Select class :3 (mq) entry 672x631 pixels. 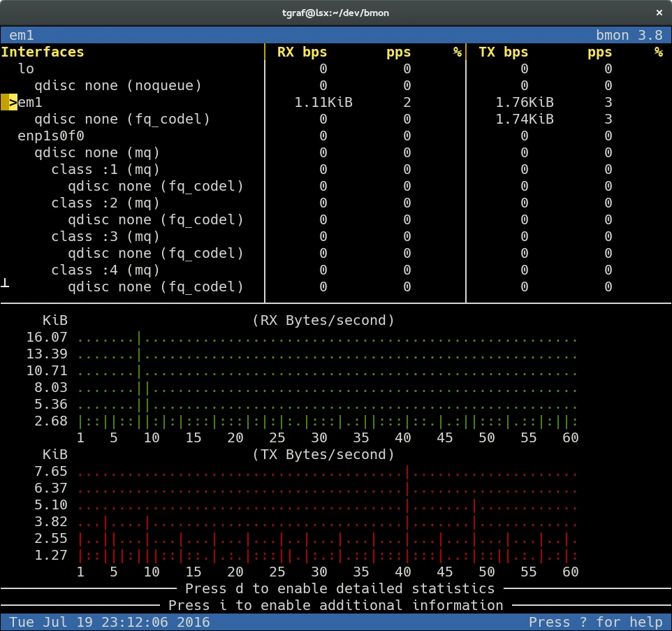pos(105,237)
